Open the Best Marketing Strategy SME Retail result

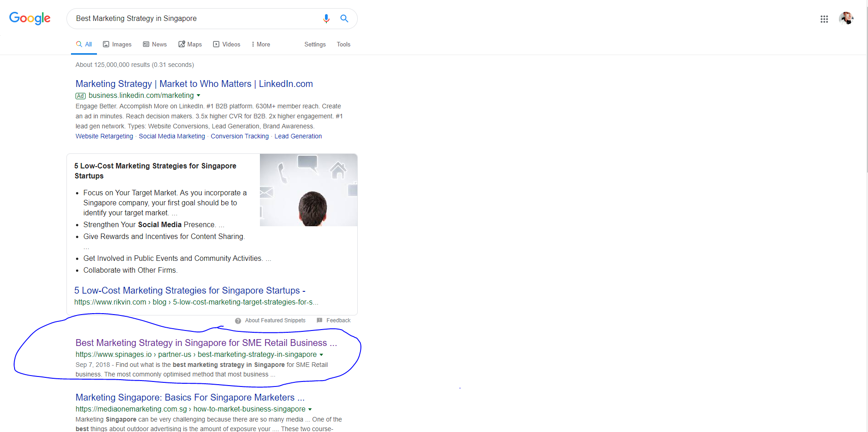(206, 343)
